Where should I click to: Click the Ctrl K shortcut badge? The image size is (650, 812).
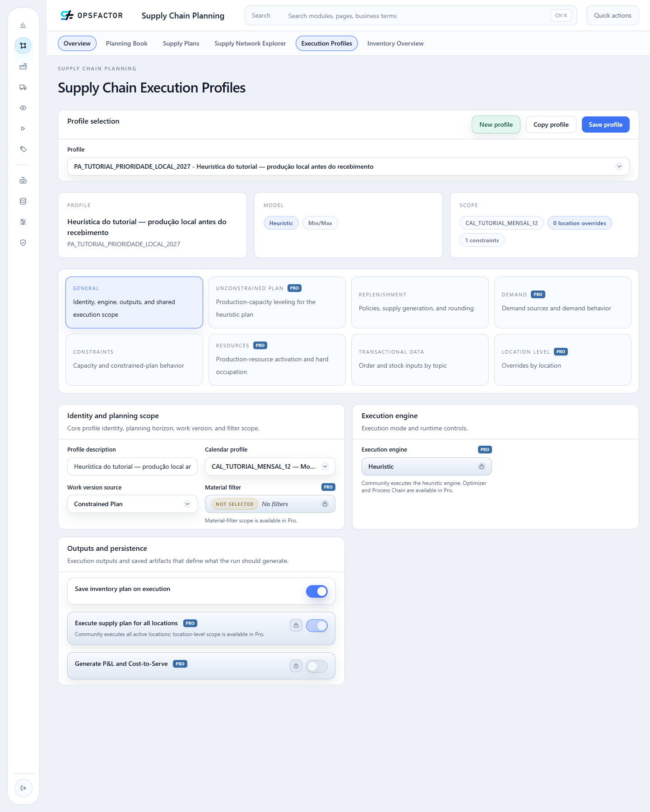coord(561,15)
